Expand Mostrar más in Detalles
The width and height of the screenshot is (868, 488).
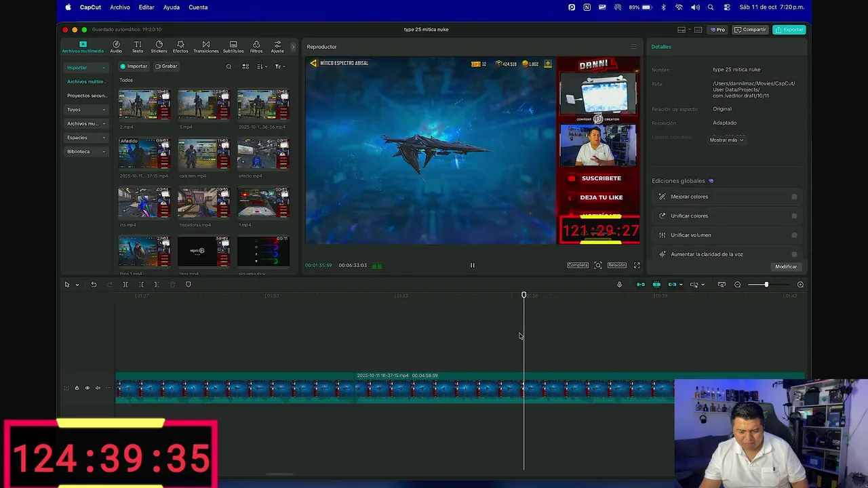[726, 140]
